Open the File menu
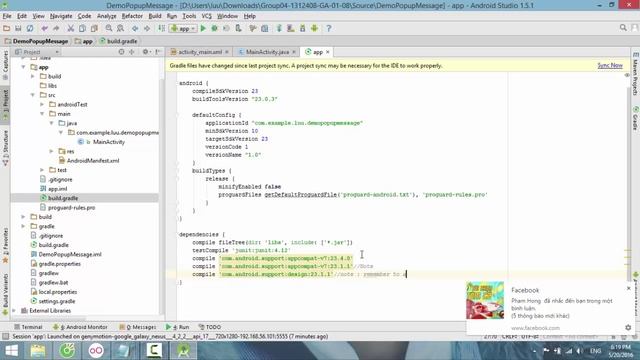640x360 pixels. coord(7,16)
